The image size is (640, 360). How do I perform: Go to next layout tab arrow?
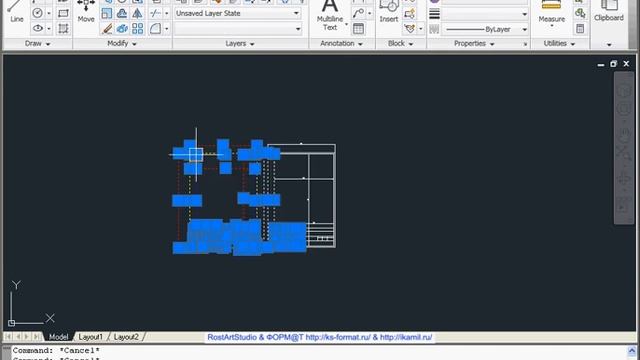pyautogui.click(x=27, y=337)
